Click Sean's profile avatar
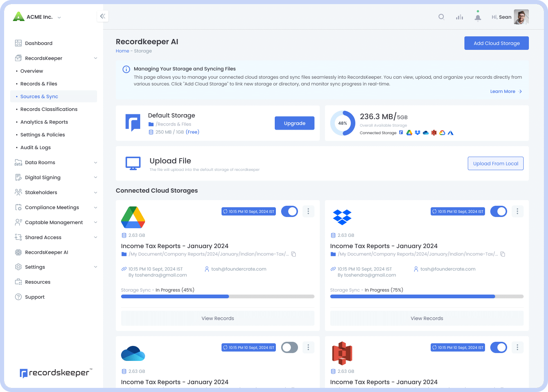This screenshot has height=392, width=548. tap(521, 17)
